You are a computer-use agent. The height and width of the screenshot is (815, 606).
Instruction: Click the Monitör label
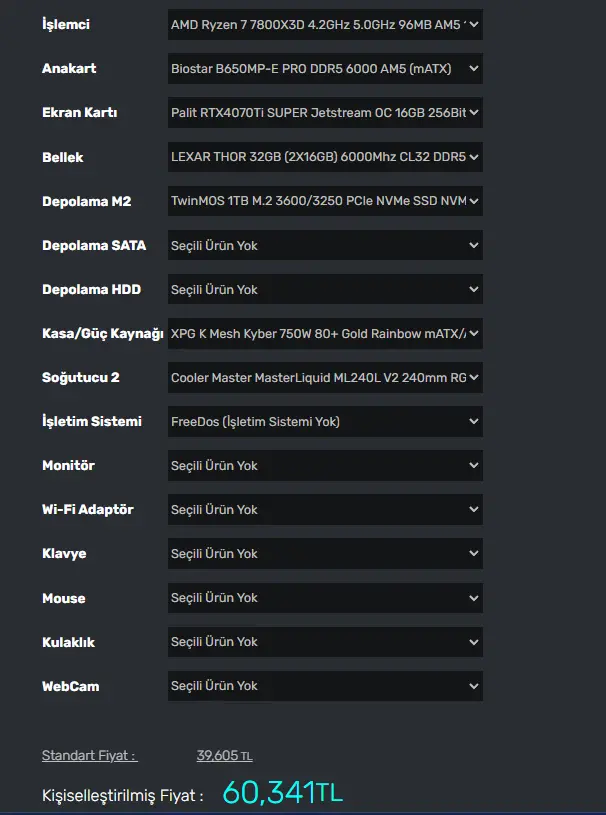(x=68, y=466)
